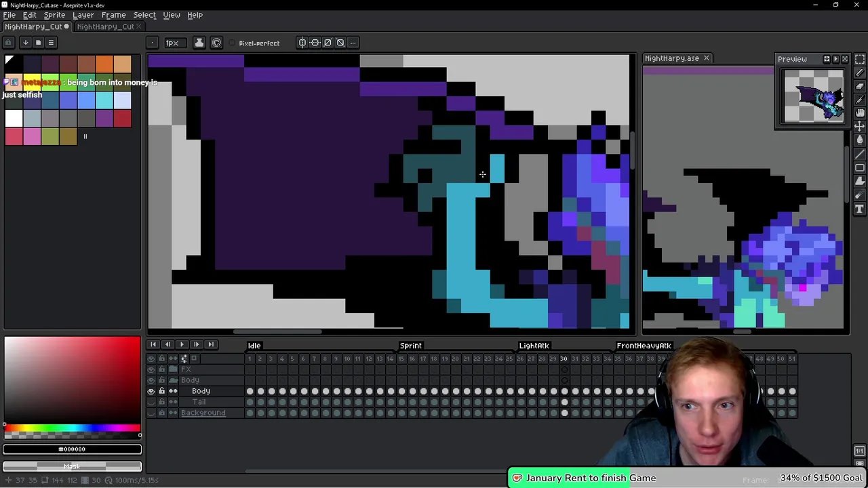
Task: Toggle vertical symmetry mode icon
Action: click(315, 43)
